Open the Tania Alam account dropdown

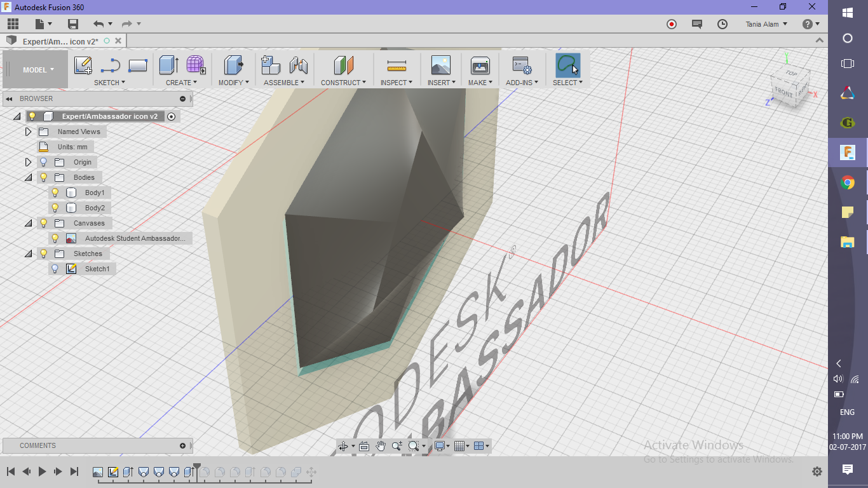766,24
